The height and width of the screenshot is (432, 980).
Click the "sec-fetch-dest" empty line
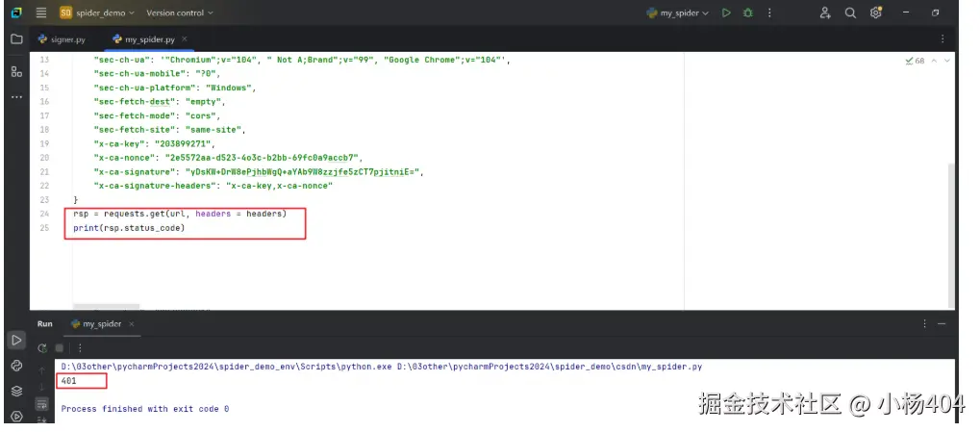pyautogui.click(x=160, y=101)
